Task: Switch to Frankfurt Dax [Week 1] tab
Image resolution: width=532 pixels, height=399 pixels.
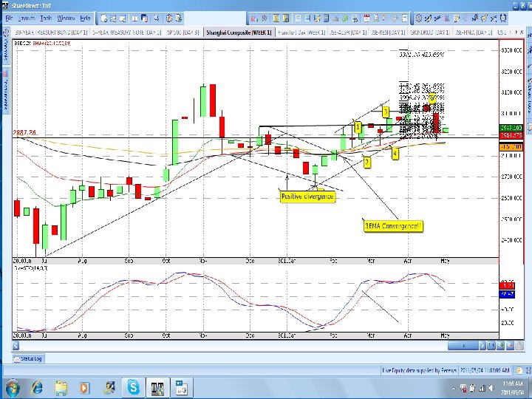Action: coord(301,33)
